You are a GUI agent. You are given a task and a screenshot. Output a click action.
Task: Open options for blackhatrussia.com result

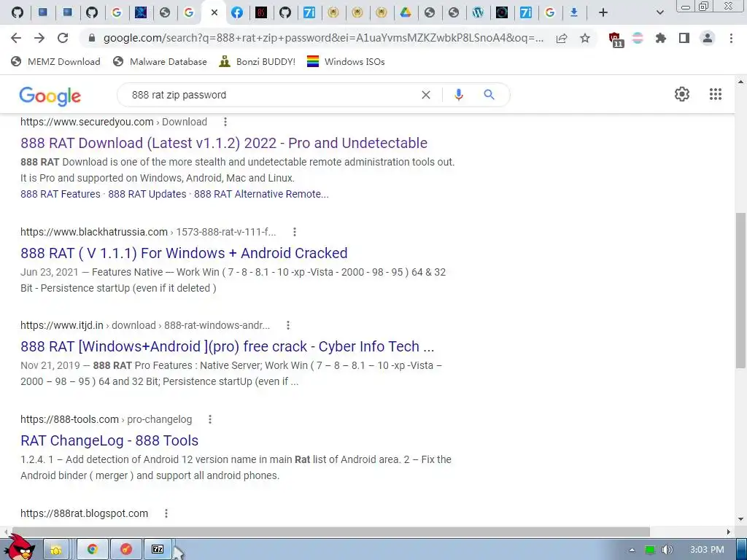295,232
